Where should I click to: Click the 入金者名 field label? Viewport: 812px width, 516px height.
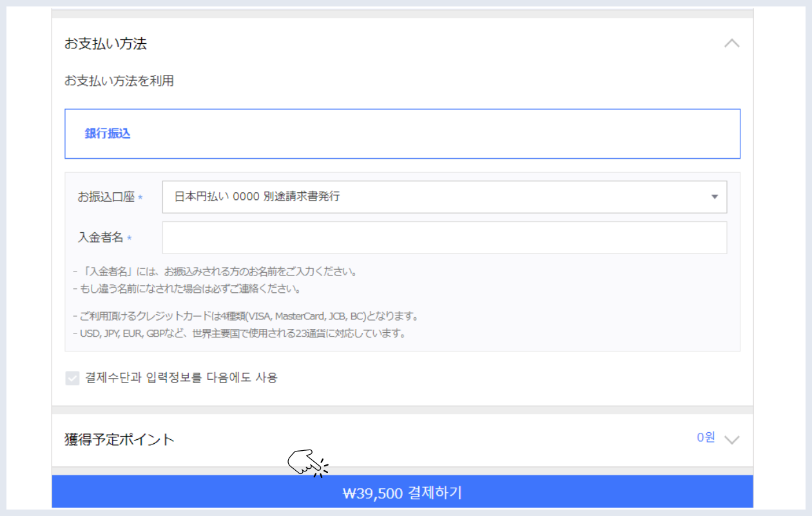point(101,237)
